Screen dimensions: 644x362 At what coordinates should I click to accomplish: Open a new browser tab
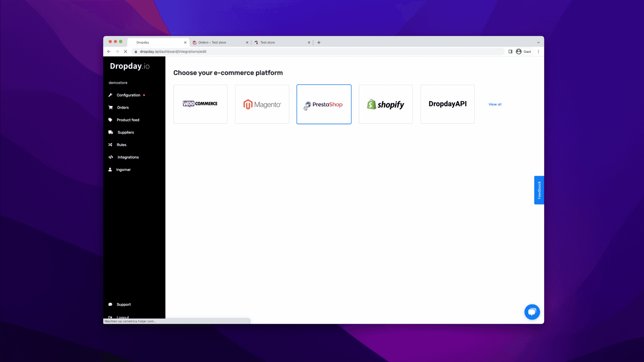coord(319,42)
